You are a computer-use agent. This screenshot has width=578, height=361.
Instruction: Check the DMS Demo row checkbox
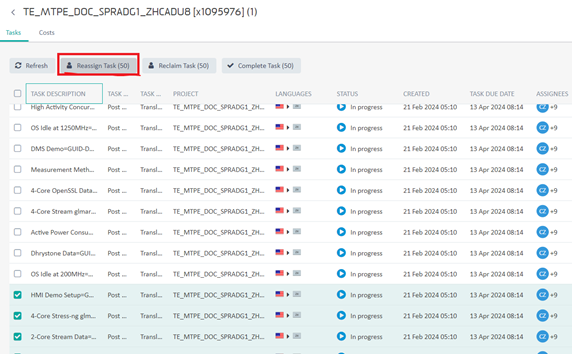(17, 149)
